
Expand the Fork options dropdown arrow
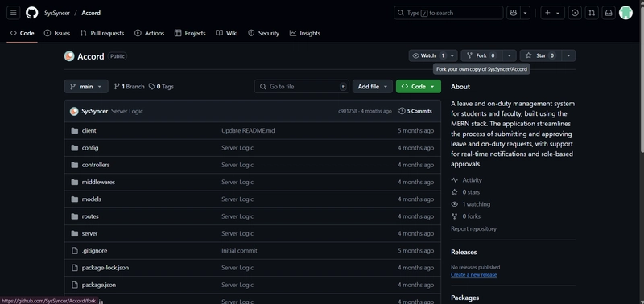point(510,55)
